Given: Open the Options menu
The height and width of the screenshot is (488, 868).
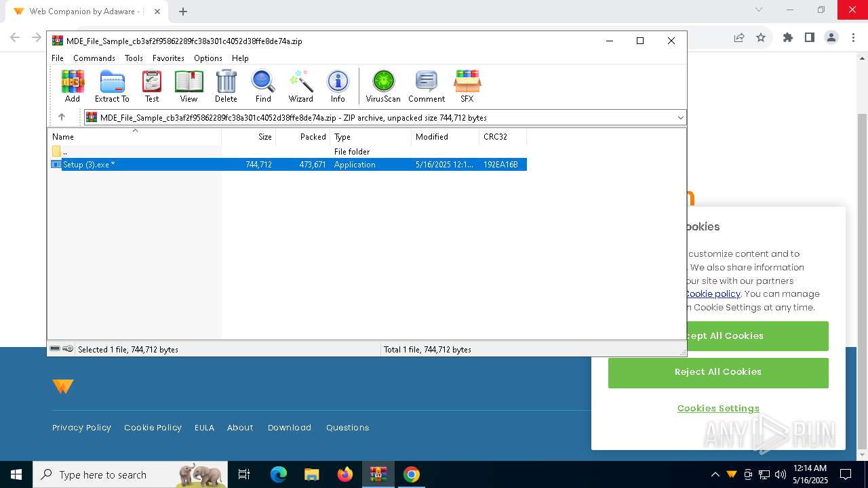Looking at the screenshot, I should pos(208,58).
